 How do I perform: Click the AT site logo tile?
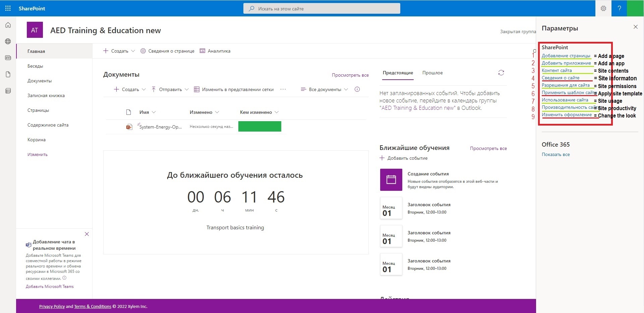35,30
